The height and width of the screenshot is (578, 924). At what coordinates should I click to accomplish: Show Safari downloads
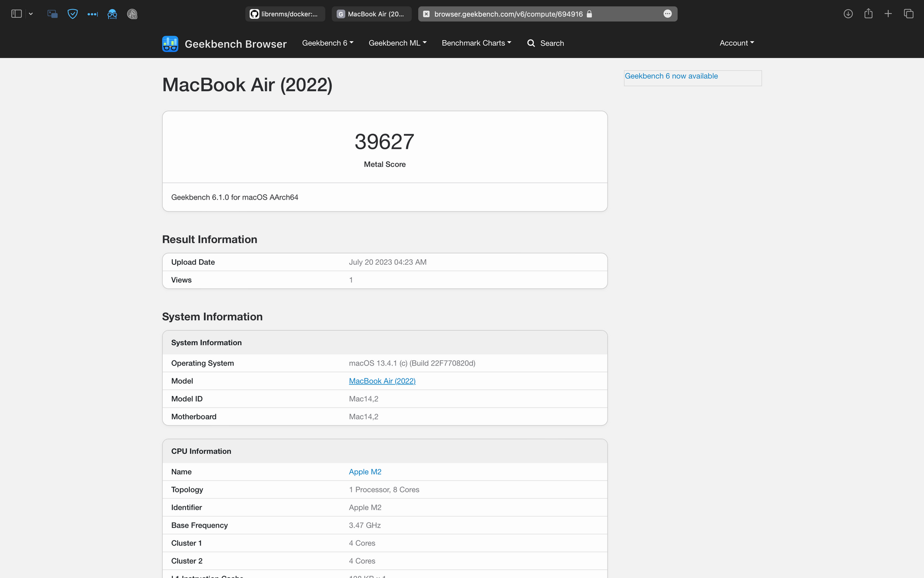coord(848,14)
